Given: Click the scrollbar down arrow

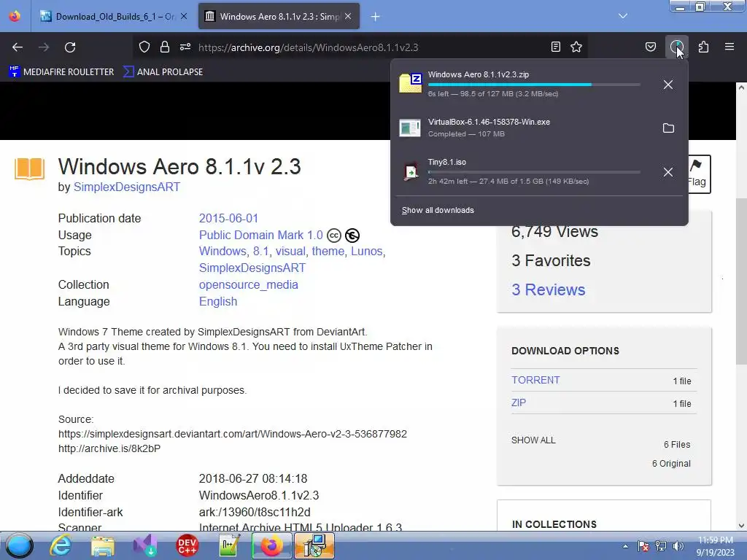Looking at the screenshot, I should tap(741, 526).
